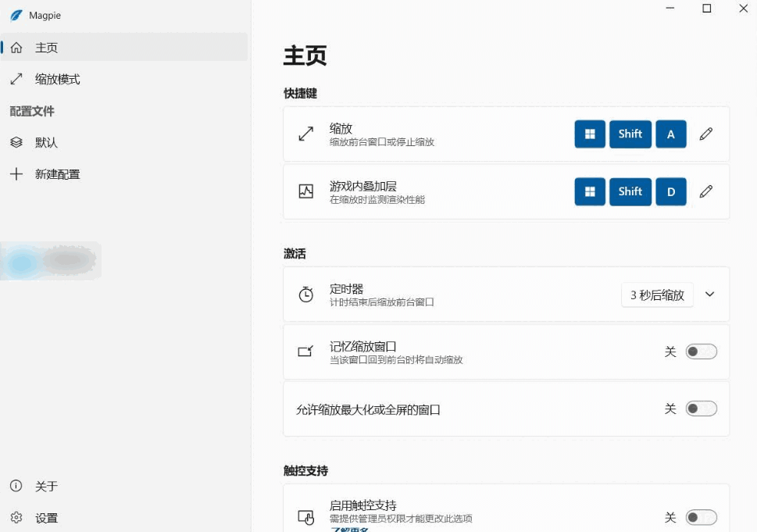Viewport: 757px width, 532px height.
Task: Click the pencil icon beside 游戏内叠加层 shortcut
Action: point(706,191)
